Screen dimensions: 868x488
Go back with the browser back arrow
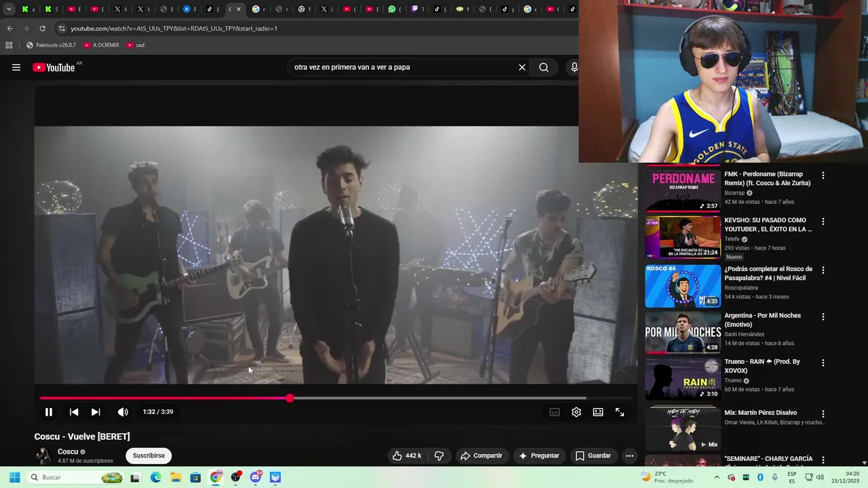(x=9, y=28)
